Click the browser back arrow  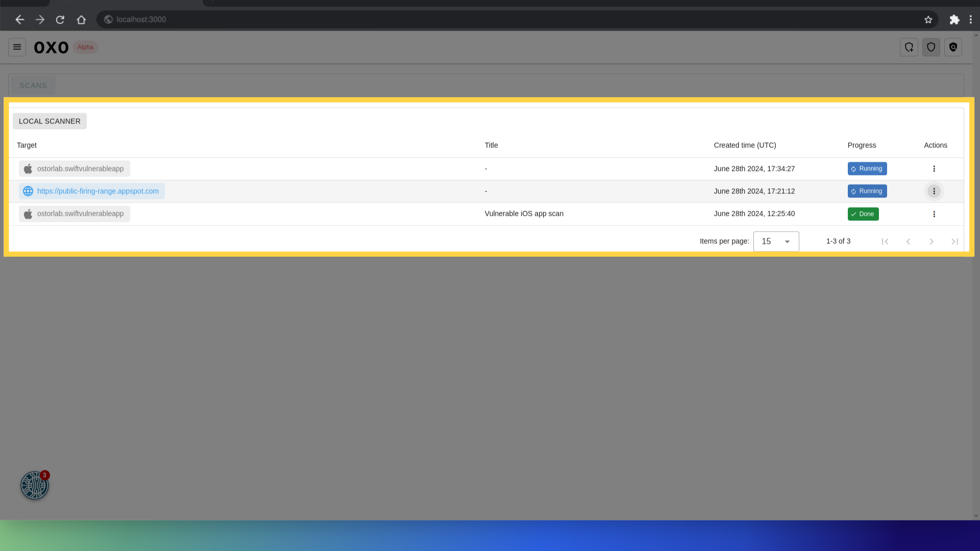pos(20,19)
